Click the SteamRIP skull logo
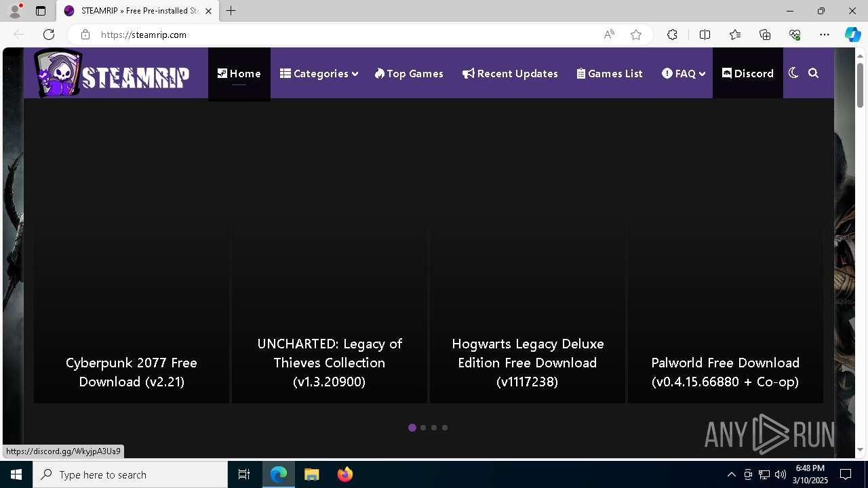Image resolution: width=868 pixels, height=488 pixels. point(112,73)
